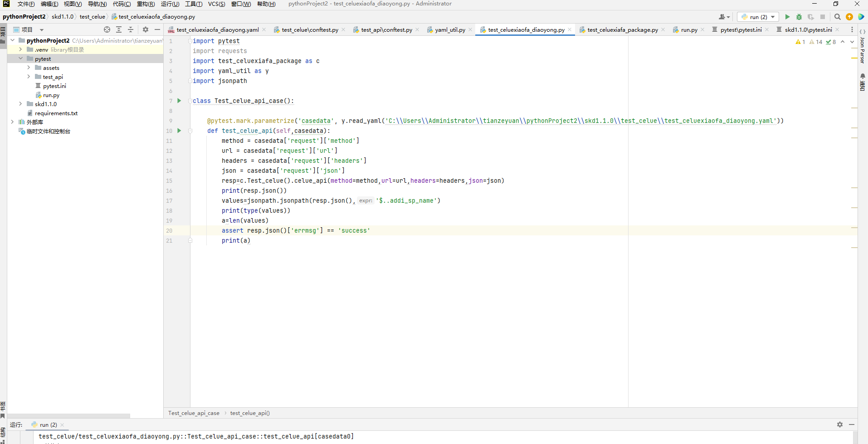Switch to test_celue\conftest.py tab
Viewport: 868px width, 444px height.
point(310,29)
